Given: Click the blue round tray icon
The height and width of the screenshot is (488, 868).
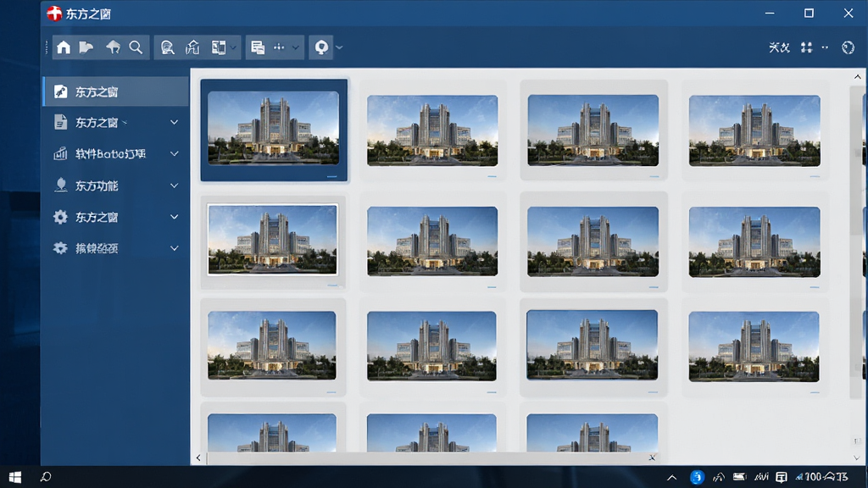Looking at the screenshot, I should click(697, 477).
